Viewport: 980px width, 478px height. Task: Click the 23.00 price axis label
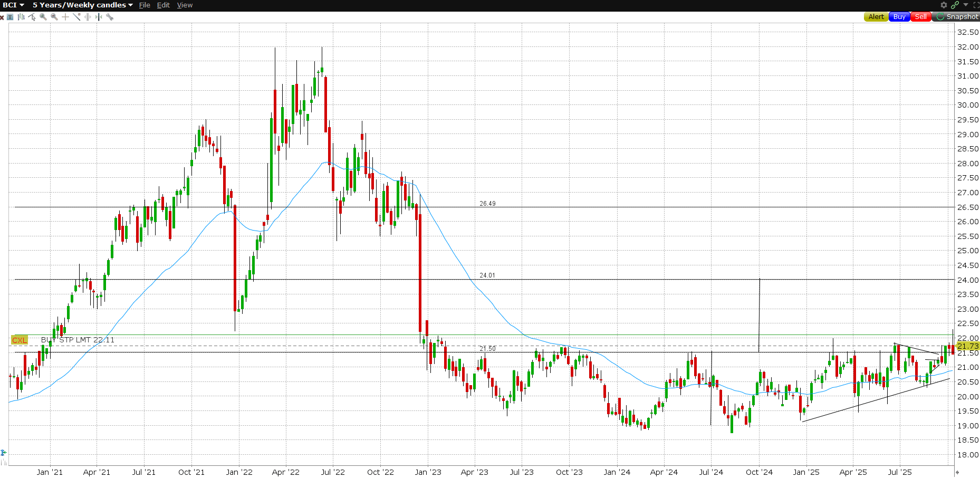(968, 309)
